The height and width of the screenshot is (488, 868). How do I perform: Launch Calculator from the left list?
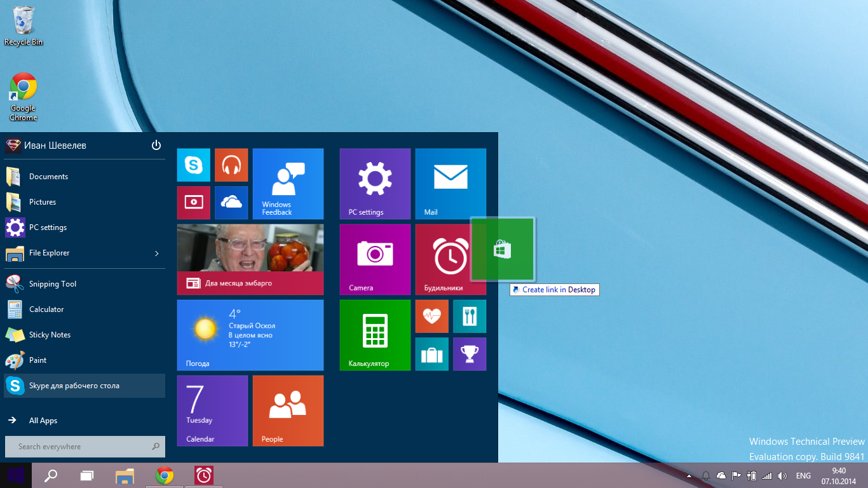click(x=85, y=309)
